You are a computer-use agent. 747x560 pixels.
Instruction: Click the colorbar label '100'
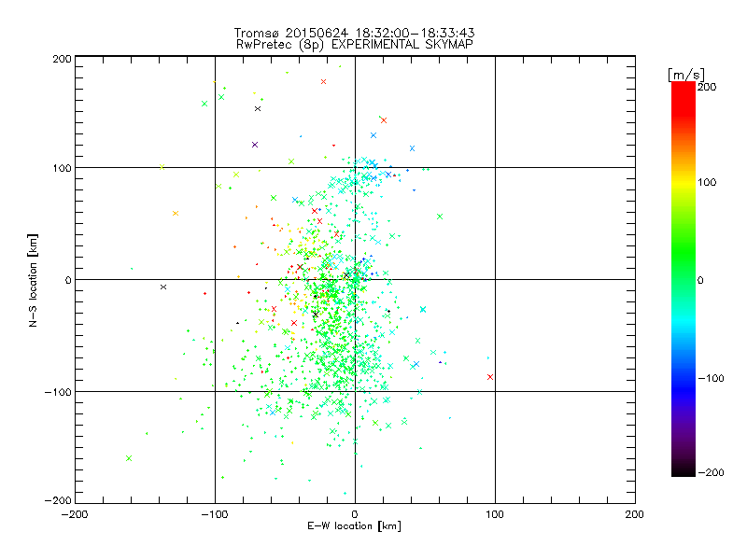pos(707,182)
